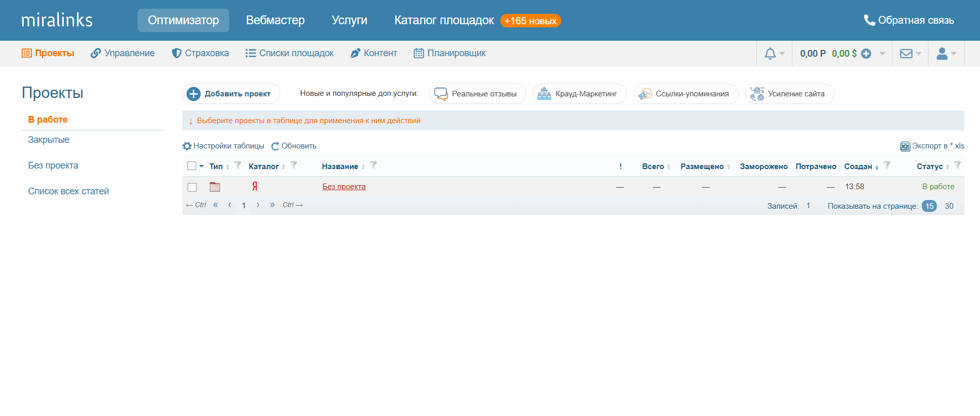Open the user profile icon
This screenshot has height=416, width=980.
click(x=942, y=54)
